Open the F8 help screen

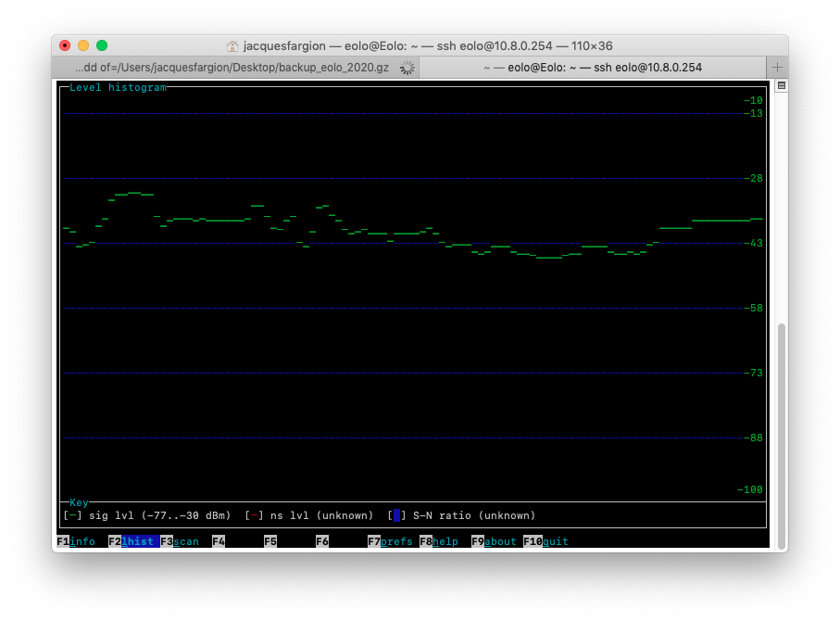(x=439, y=541)
